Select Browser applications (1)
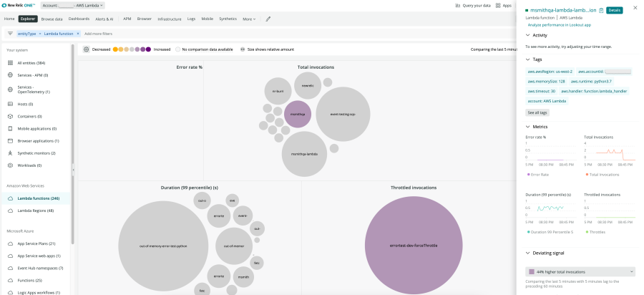Viewport: 644px width, 295px height. tap(38, 141)
